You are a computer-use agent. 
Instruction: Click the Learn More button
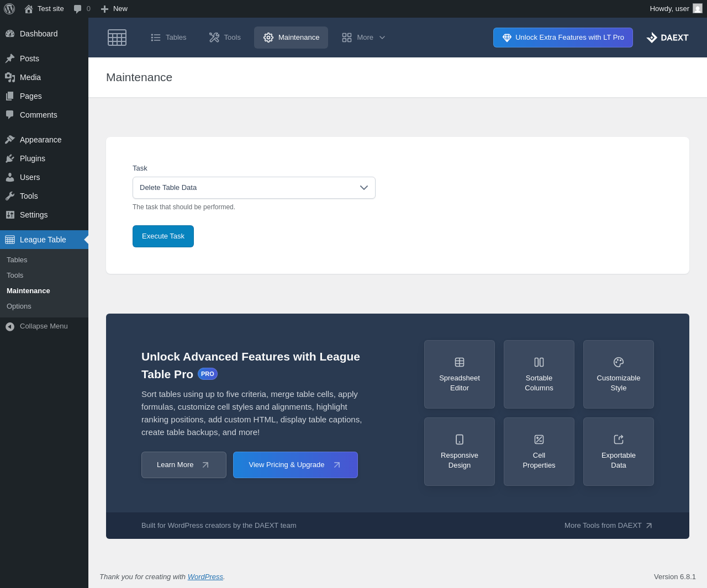tap(184, 465)
